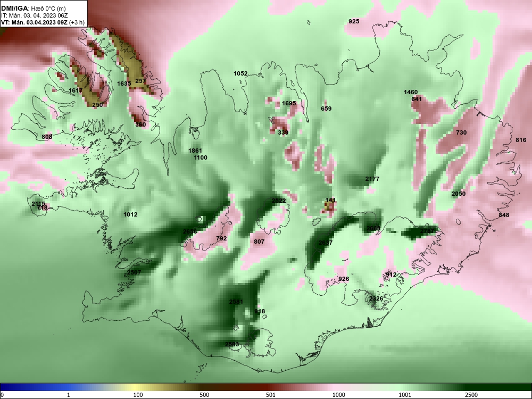
Task: Click the 807 height label
Action: tap(259, 242)
